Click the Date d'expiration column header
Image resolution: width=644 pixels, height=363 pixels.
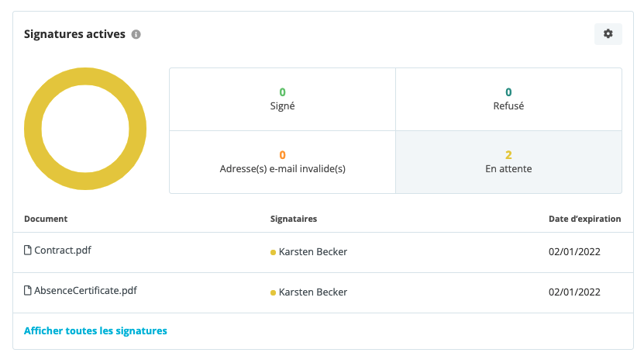click(x=585, y=219)
